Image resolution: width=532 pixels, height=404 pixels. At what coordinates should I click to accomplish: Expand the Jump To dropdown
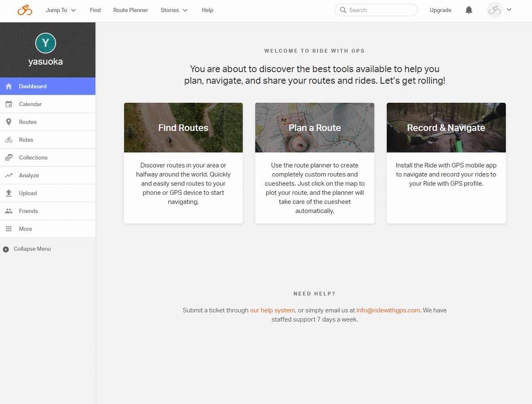pos(61,10)
